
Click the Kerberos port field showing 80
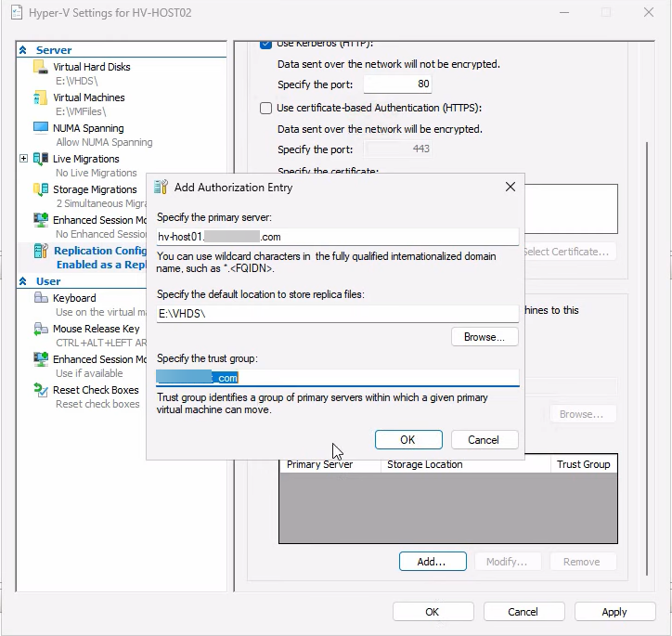click(397, 84)
